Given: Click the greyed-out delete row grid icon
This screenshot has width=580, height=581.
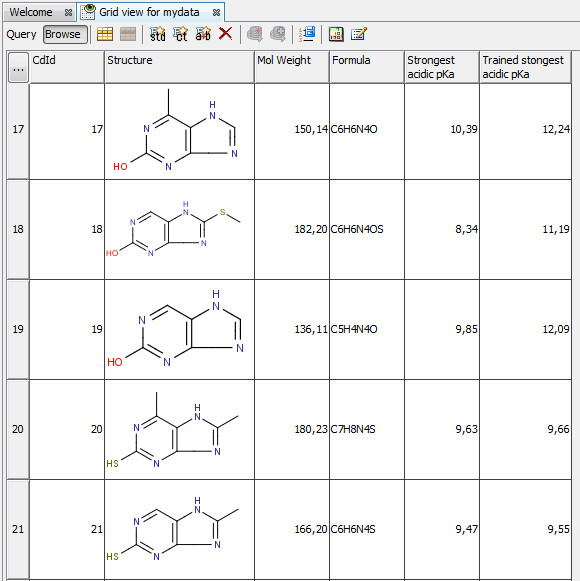Looking at the screenshot, I should coord(128,34).
